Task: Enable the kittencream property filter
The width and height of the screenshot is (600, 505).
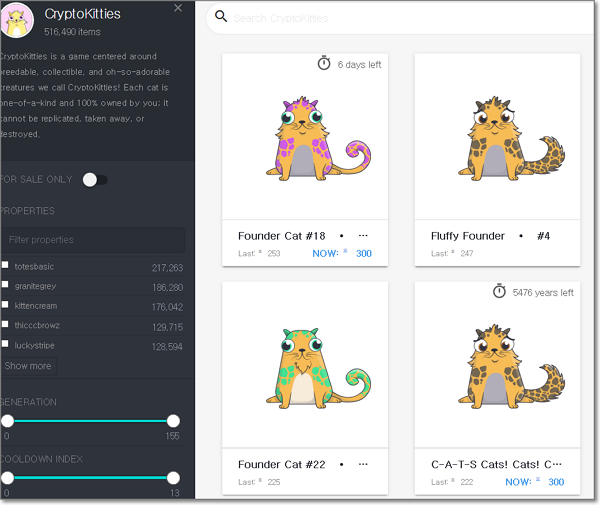Action: [6, 305]
